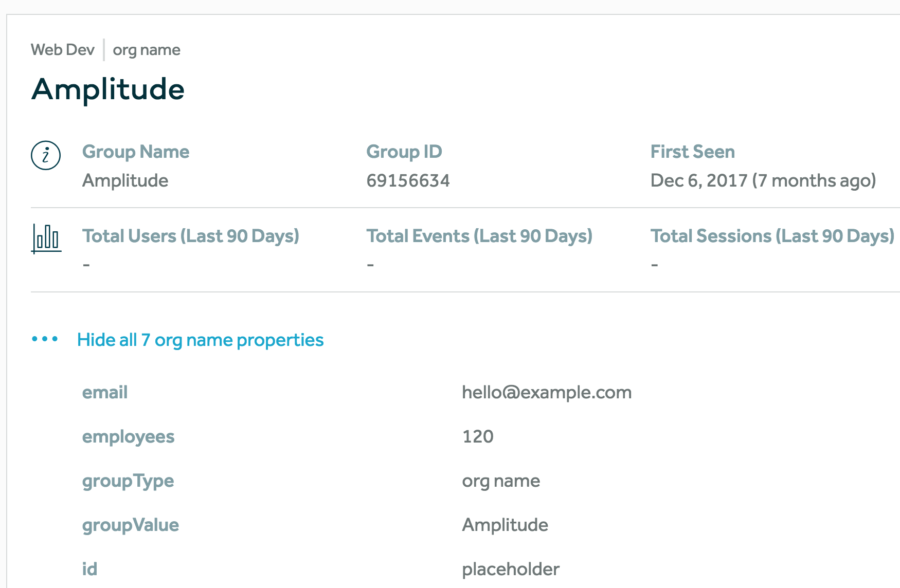The width and height of the screenshot is (900, 588).
Task: Click the Group ID label
Action: click(x=404, y=152)
